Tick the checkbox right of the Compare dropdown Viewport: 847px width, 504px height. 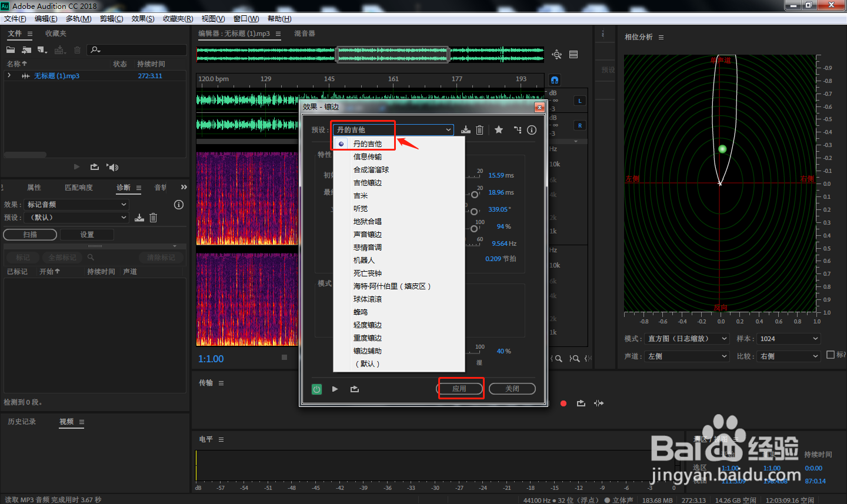[x=831, y=355]
